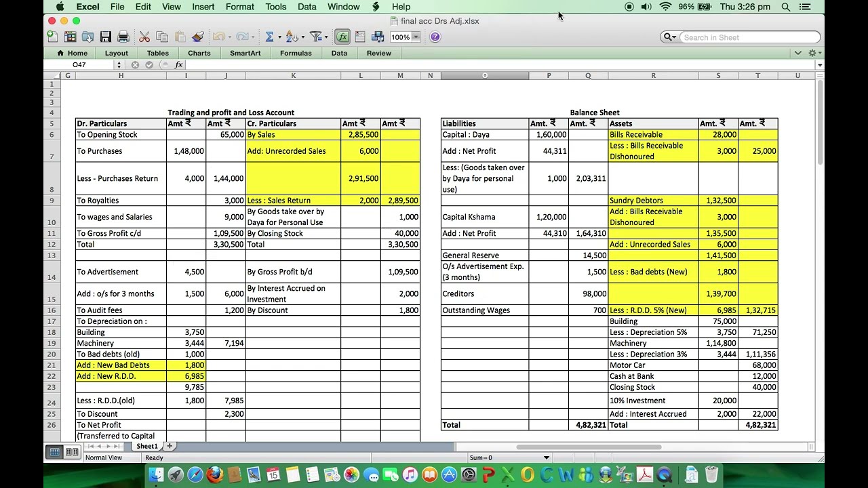Image resolution: width=868 pixels, height=488 pixels.
Task: Click the Undo arrow icon
Action: [x=218, y=37]
